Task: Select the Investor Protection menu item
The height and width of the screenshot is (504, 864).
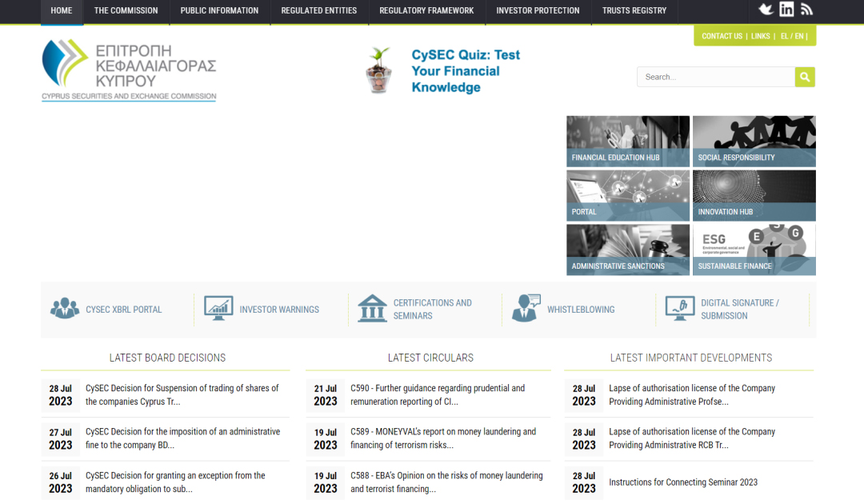Action: pyautogui.click(x=538, y=10)
